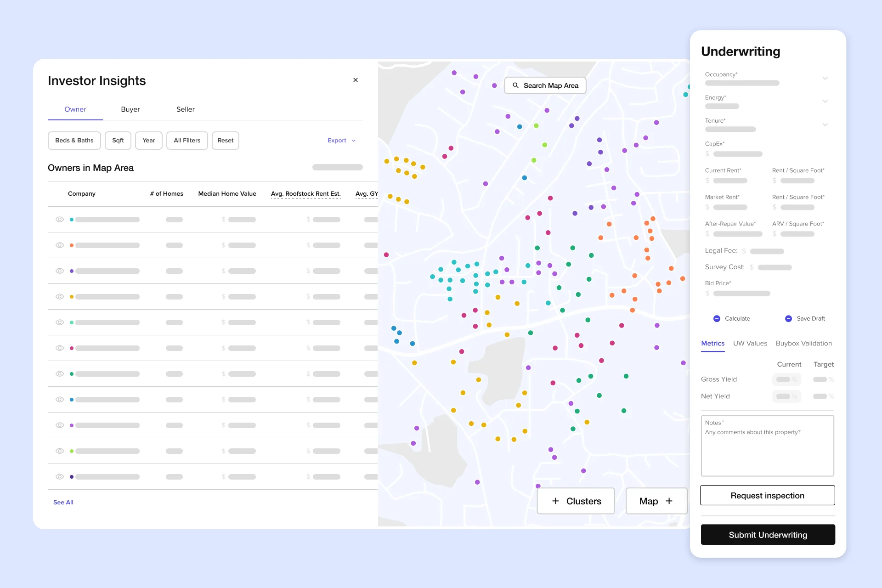Click the orange color dot on the second owner row

(72, 245)
